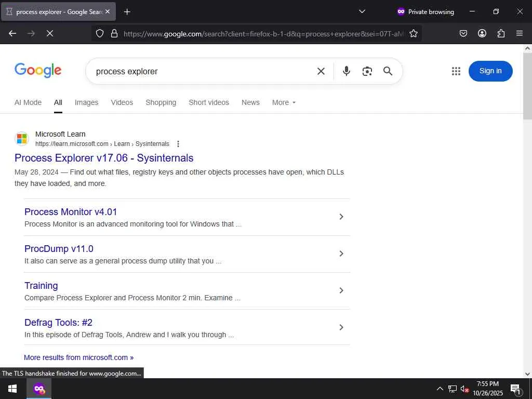Screen dimensions: 532x399
Task: Switch to News tab
Action: point(250,102)
